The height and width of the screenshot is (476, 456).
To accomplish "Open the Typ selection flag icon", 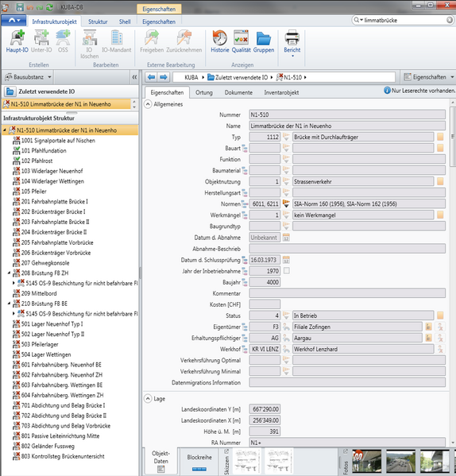I will pos(286,137).
